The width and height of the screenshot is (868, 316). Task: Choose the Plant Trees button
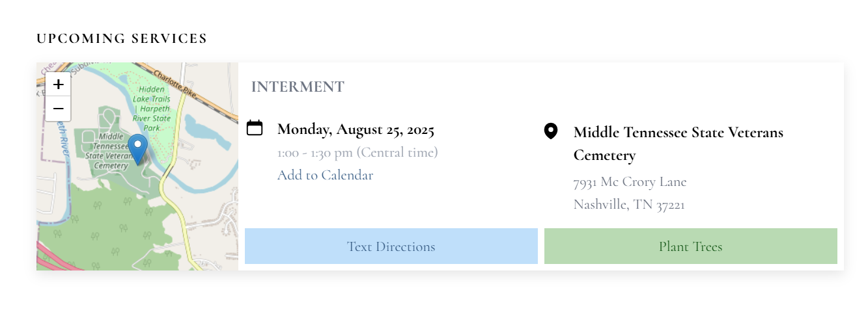pyautogui.click(x=690, y=246)
